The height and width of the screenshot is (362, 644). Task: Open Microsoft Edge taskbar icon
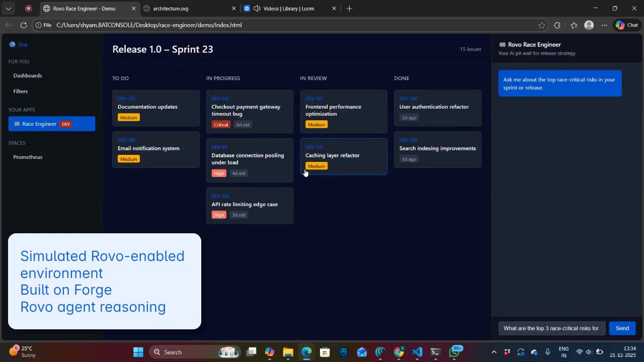306,352
